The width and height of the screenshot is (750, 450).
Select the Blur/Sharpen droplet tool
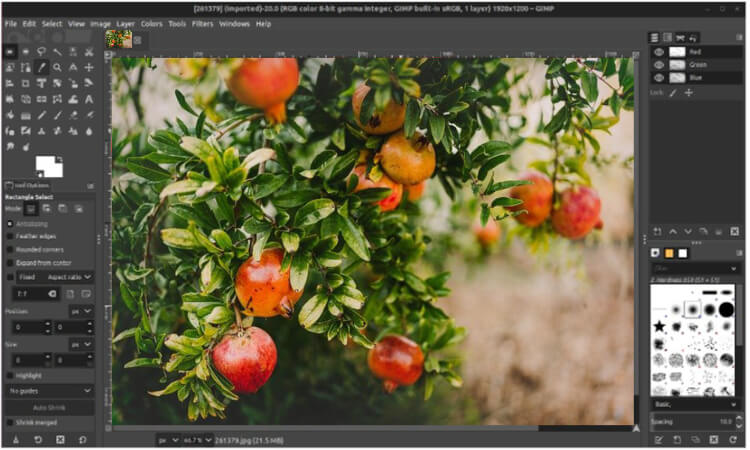(x=89, y=131)
